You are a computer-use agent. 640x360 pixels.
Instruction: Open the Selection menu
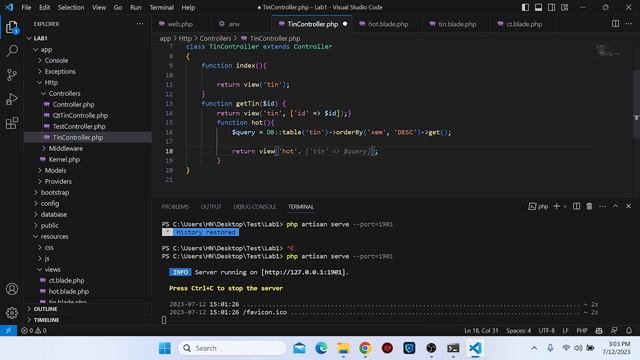[71, 7]
